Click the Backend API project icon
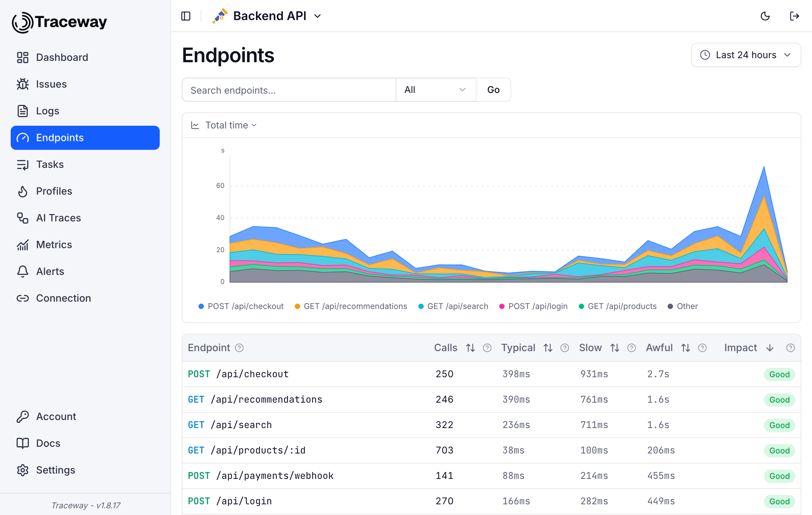The width and height of the screenshot is (812, 515). pos(220,16)
